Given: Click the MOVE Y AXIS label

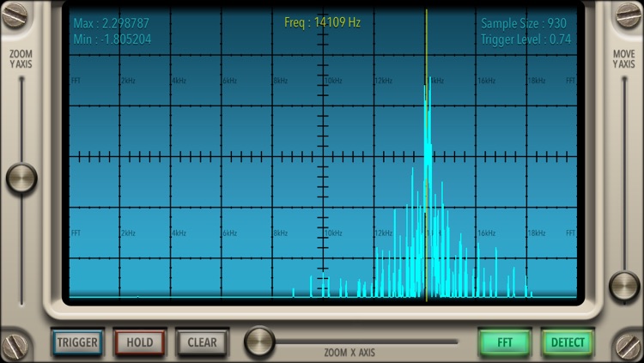Looking at the screenshot, I should coord(624,59).
